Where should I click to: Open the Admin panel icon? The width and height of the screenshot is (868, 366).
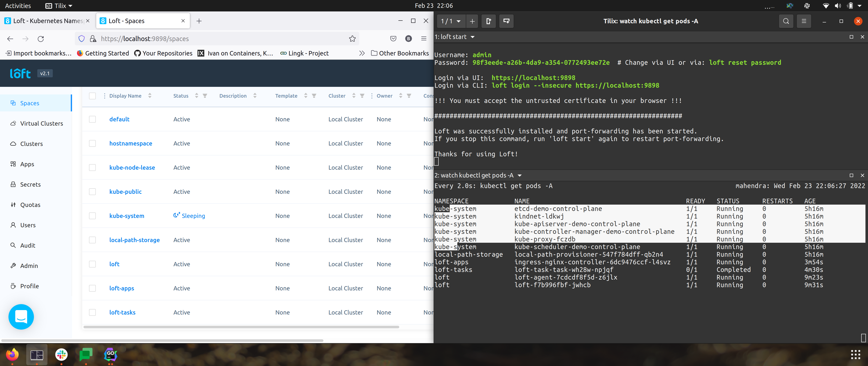[x=13, y=265]
